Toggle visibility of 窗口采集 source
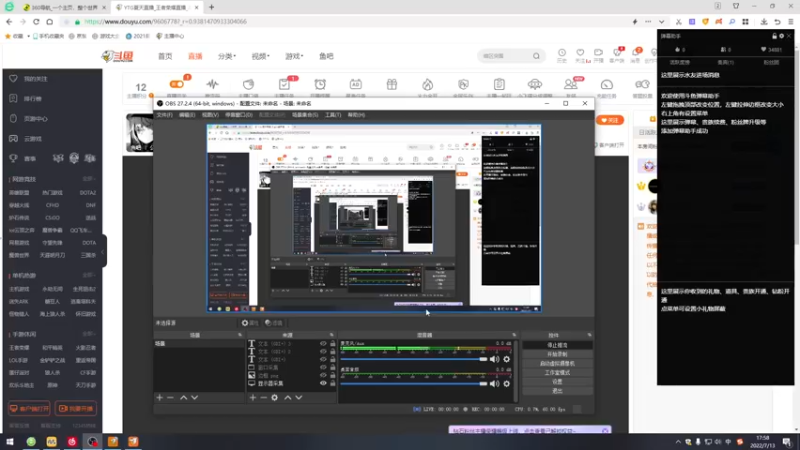This screenshot has width=800, height=450. (323, 367)
